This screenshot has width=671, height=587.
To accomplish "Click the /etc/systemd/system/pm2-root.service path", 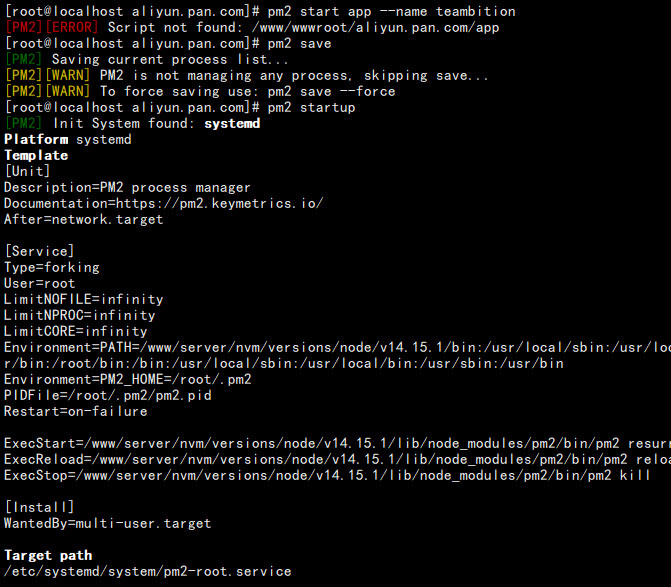I will point(148,572).
